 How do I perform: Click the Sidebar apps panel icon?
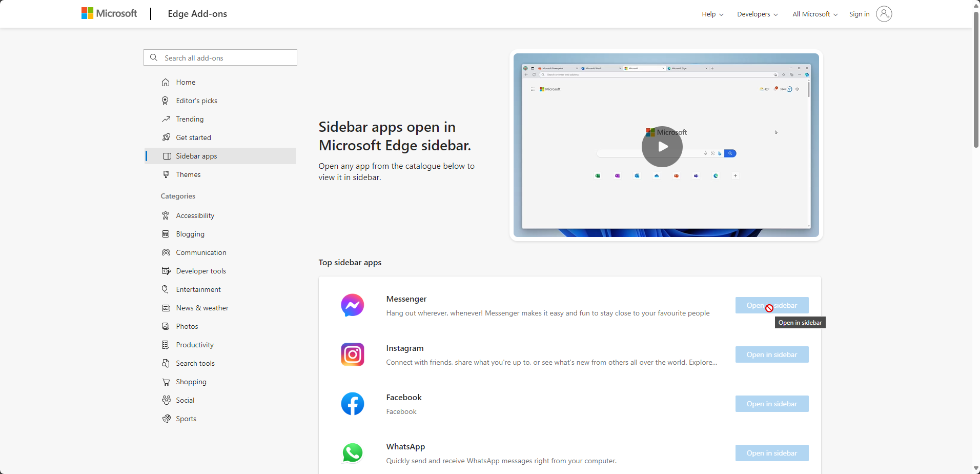coord(167,156)
